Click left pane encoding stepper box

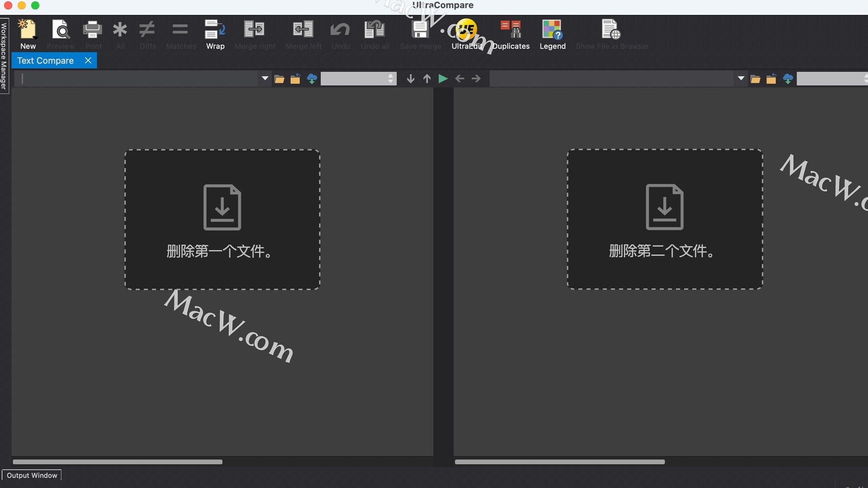tap(359, 79)
